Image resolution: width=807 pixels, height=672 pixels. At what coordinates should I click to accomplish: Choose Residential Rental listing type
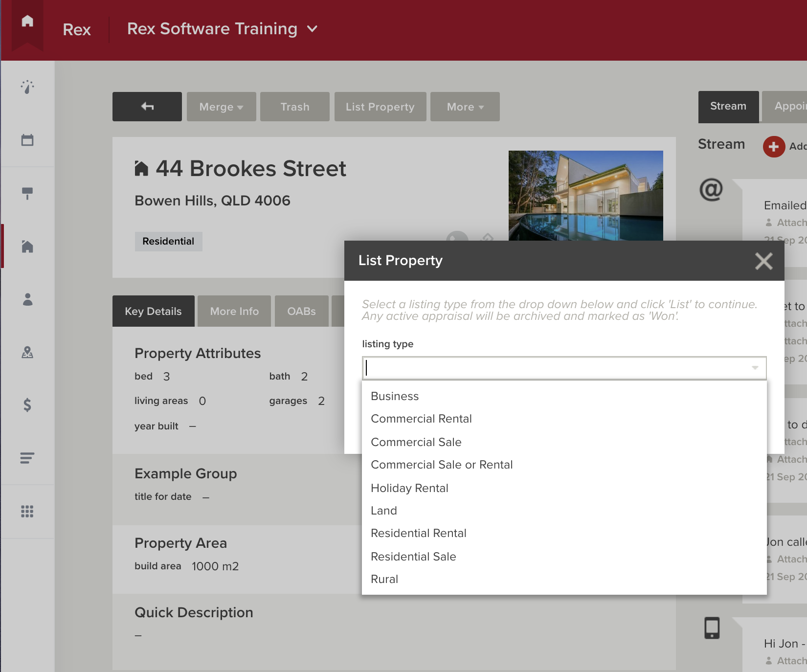click(419, 533)
